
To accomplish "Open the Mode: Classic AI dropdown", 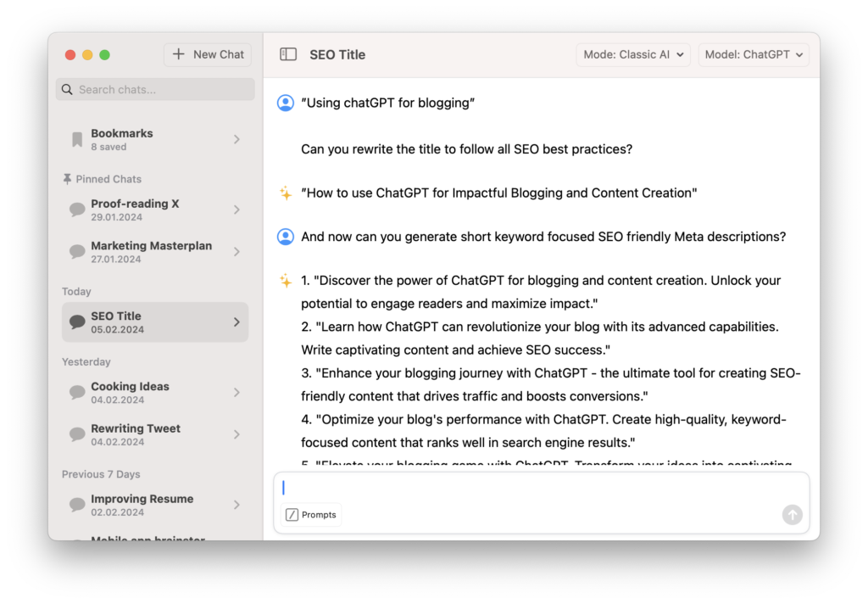I will click(633, 54).
